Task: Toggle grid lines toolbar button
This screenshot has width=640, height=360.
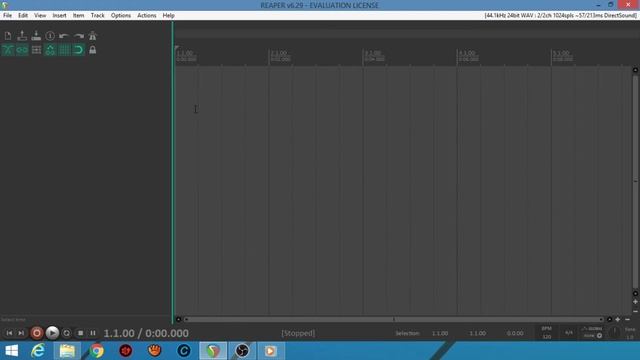Action: (x=64, y=50)
